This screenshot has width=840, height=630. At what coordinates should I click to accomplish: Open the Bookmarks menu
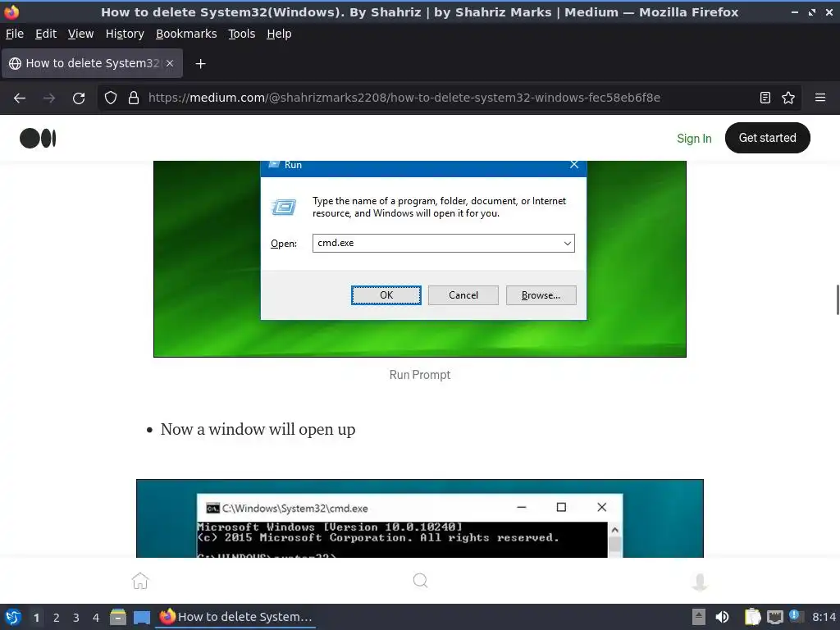pyautogui.click(x=186, y=34)
